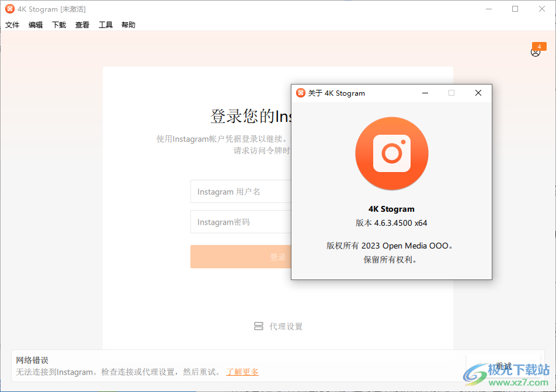Click the bold 4K Stogram name label

point(391,209)
